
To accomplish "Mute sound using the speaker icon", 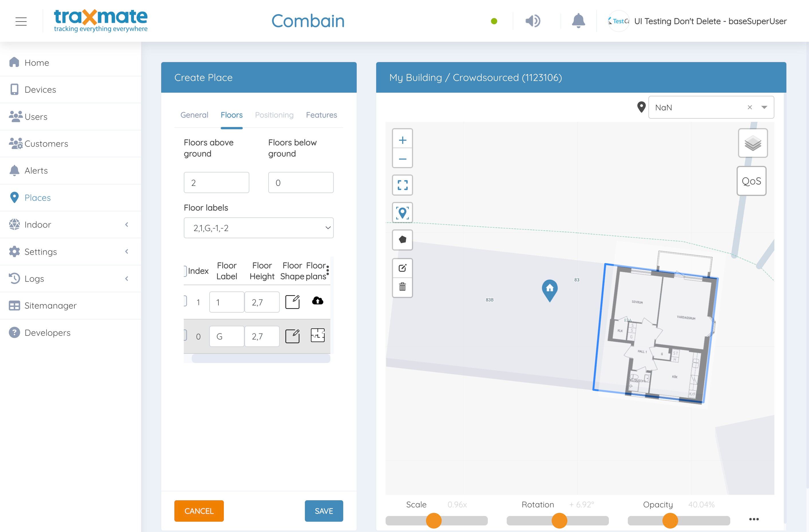I will pos(533,21).
